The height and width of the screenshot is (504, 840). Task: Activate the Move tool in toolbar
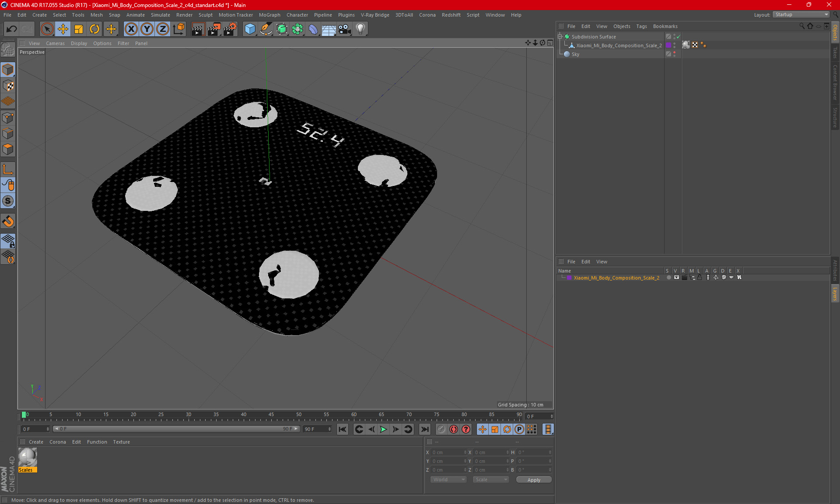[63, 29]
